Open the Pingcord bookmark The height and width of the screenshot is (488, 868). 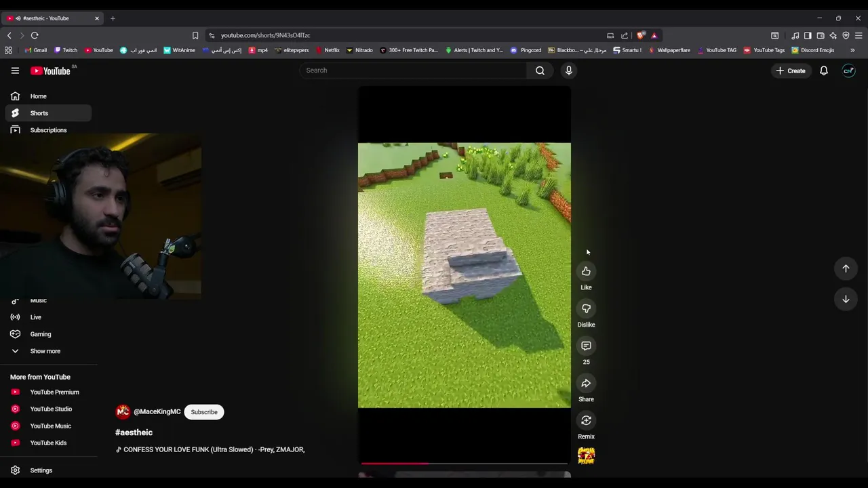[526, 50]
